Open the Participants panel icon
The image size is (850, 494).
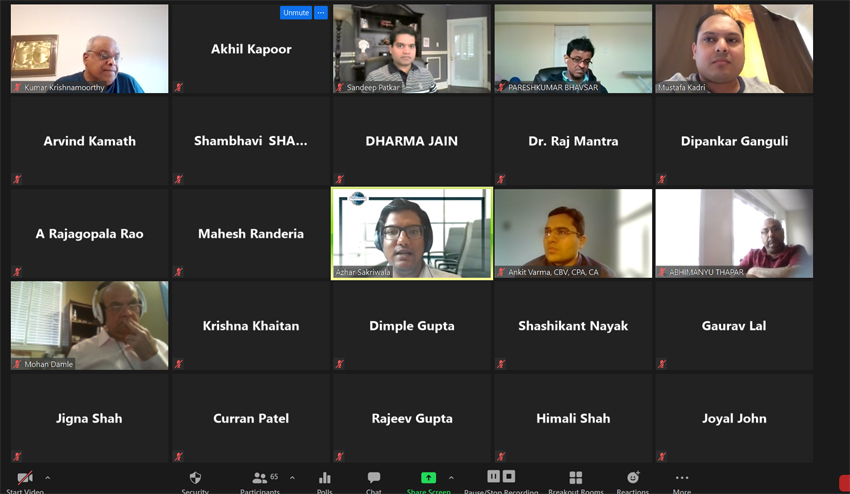(x=260, y=478)
